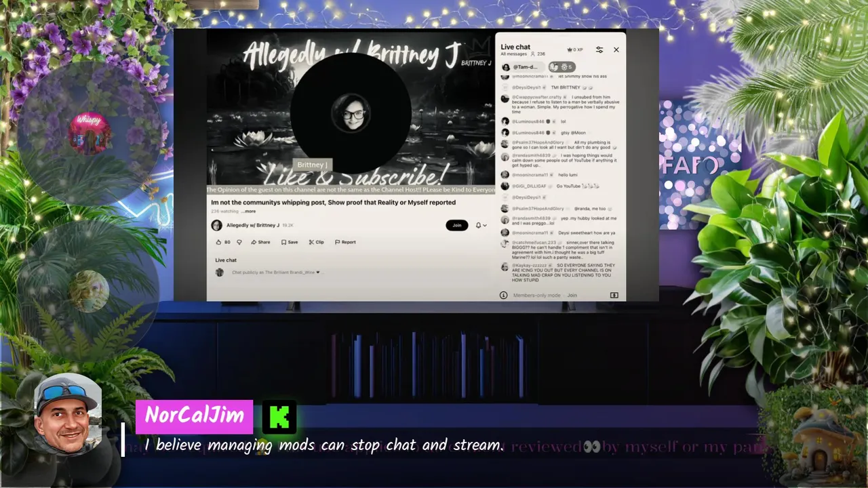Click the black Join membership button
868x488 pixels.
[457, 225]
